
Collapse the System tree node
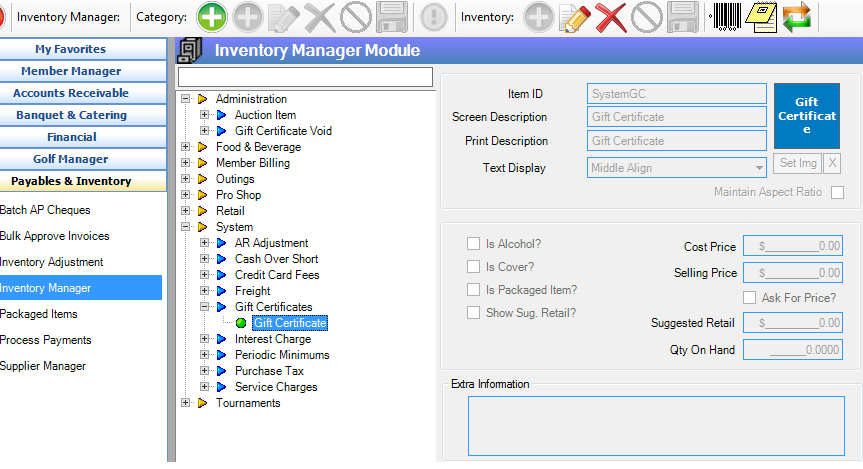pos(186,227)
